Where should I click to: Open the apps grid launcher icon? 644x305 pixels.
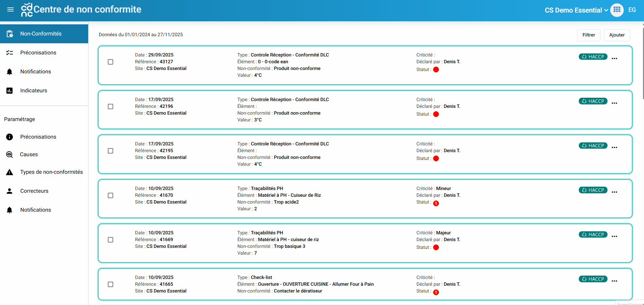coord(617,10)
